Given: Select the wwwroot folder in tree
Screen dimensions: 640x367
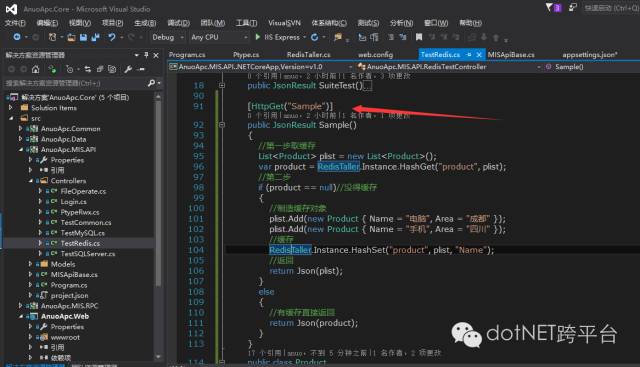Looking at the screenshot, I should tap(65, 337).
